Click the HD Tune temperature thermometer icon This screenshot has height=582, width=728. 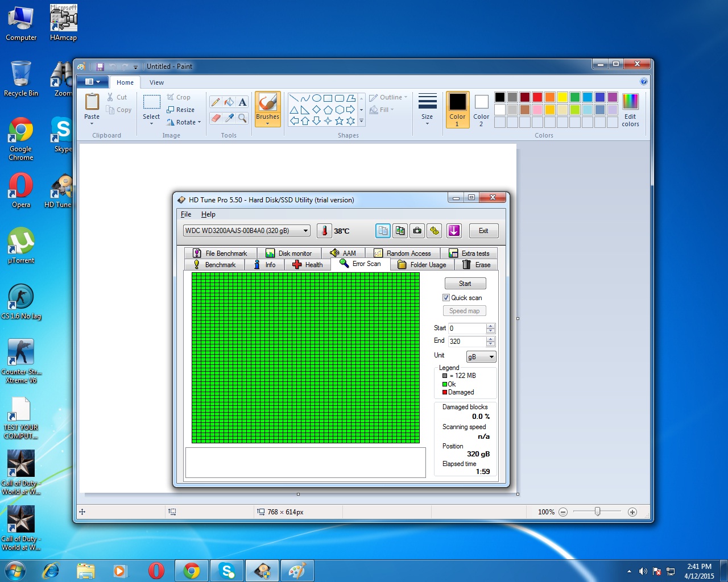click(x=324, y=231)
